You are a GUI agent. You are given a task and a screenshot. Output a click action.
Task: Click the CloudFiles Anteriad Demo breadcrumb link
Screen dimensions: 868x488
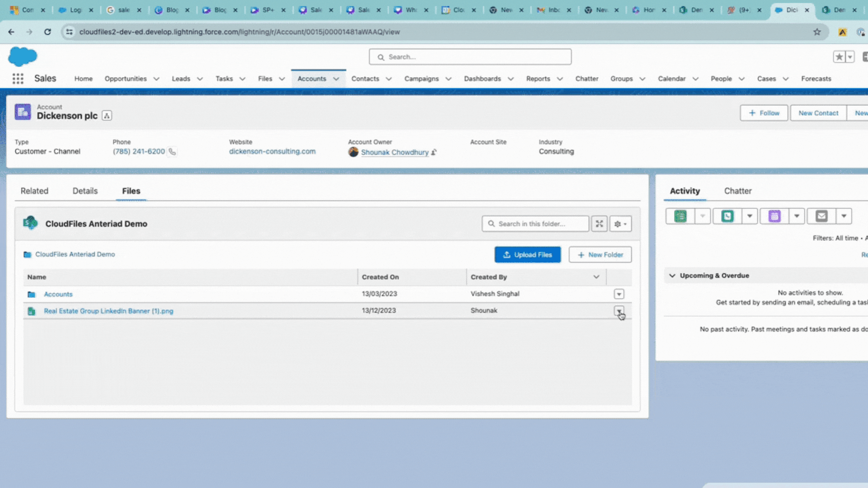click(x=75, y=254)
